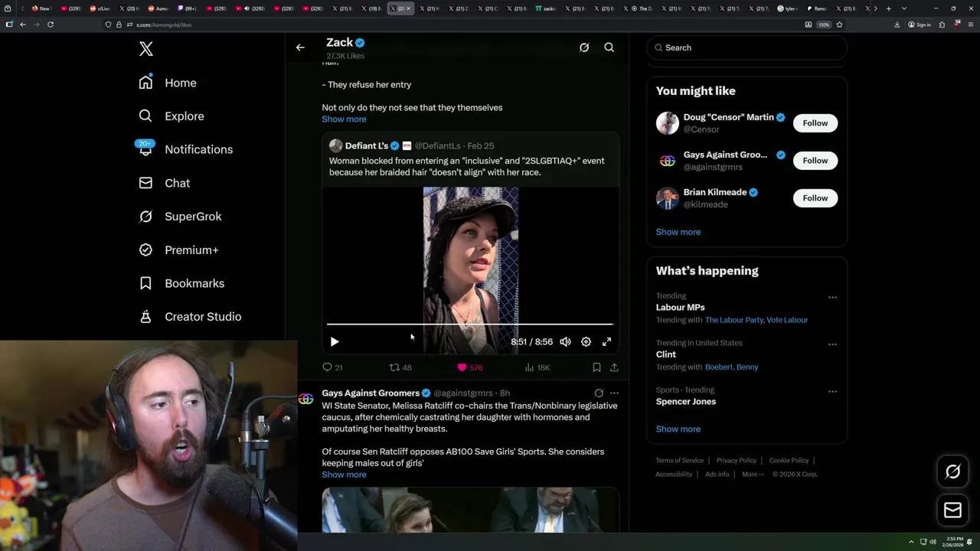Open the floating messages button
Screen dimensions: 980x551
pos(952,510)
